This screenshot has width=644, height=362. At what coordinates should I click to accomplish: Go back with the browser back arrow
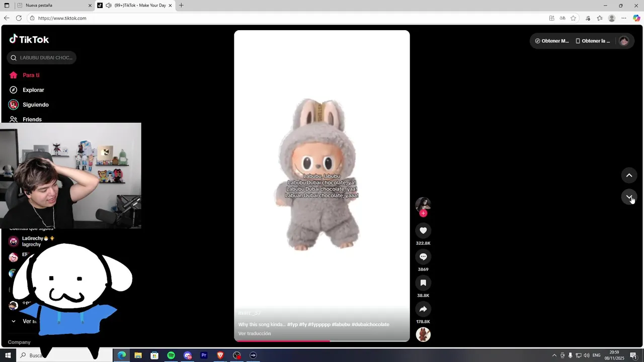pyautogui.click(x=7, y=18)
